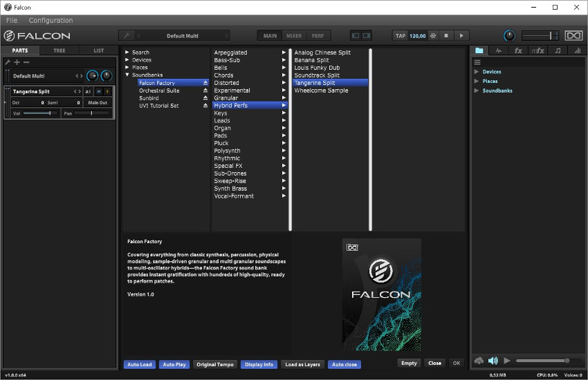This screenshot has width=588, height=380.
Task: Expand Places in the right sidebar
Action: coord(476,81)
